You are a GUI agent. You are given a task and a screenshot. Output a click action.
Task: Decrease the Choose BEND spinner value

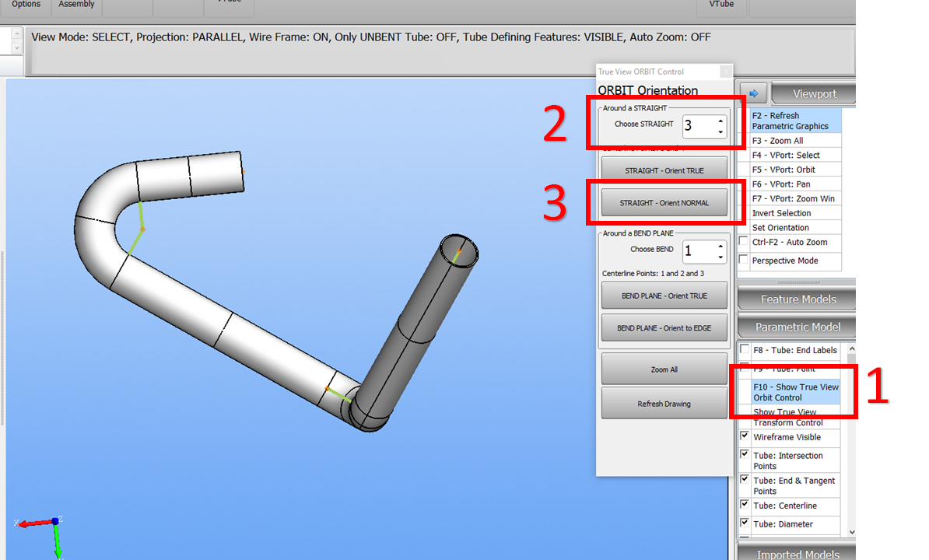tap(720, 257)
